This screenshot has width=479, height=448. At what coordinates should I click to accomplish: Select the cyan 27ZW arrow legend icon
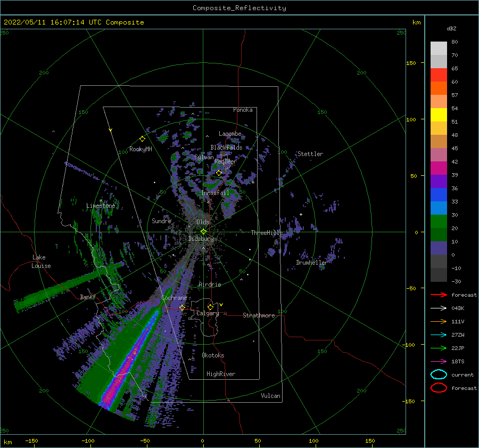point(439,335)
